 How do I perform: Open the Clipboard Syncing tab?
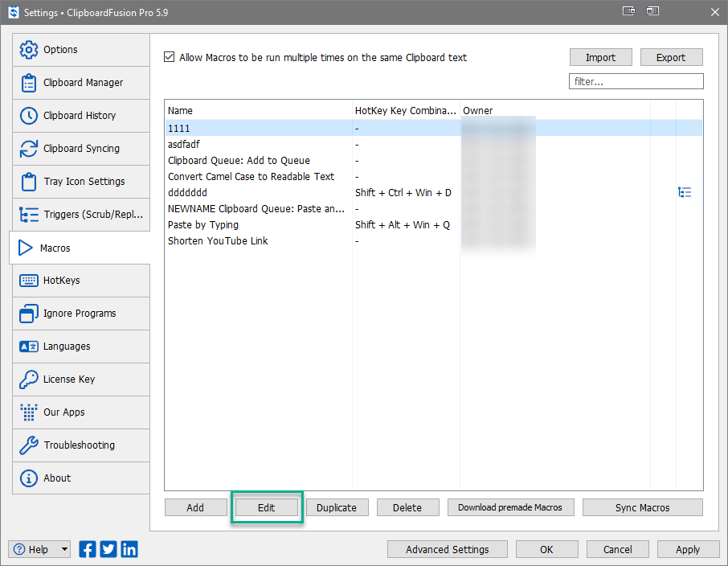pyautogui.click(x=81, y=149)
